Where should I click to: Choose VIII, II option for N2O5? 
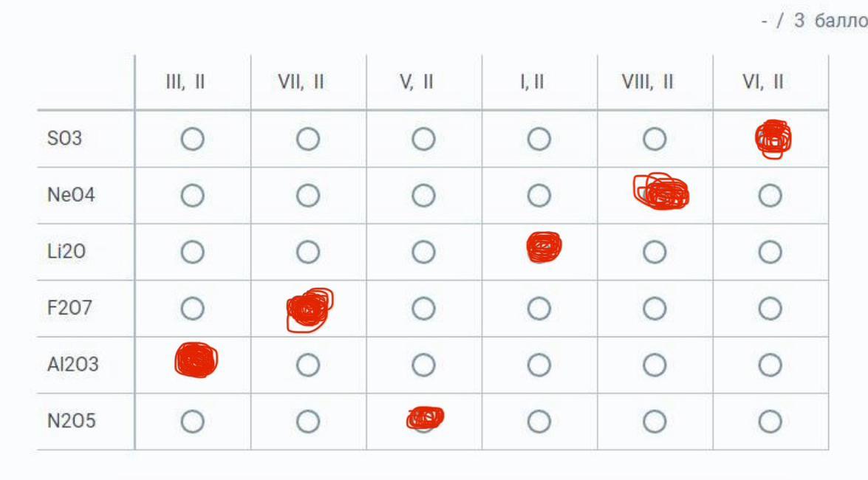pos(655,422)
